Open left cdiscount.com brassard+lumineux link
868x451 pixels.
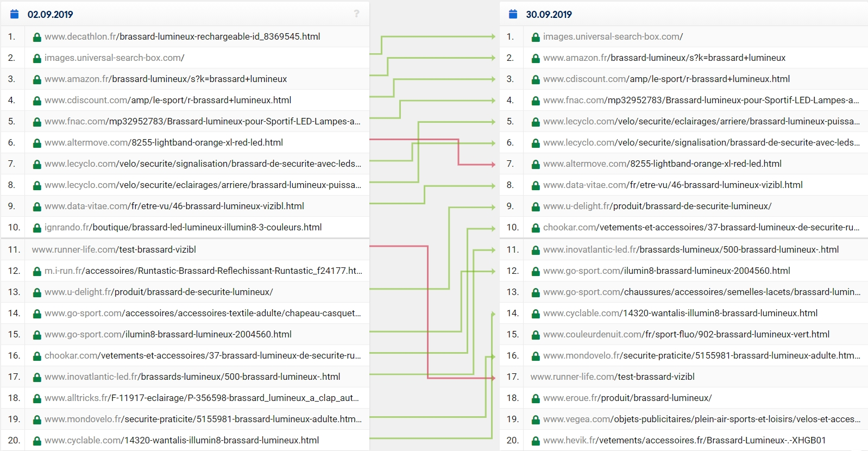pos(168,100)
